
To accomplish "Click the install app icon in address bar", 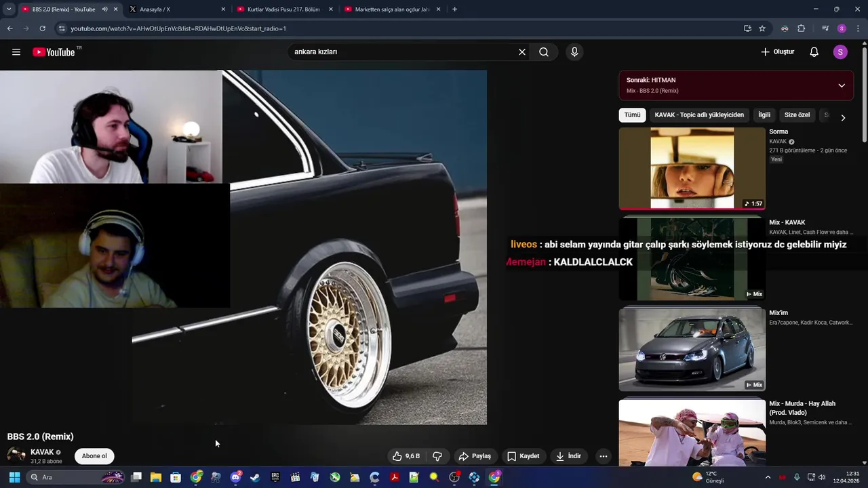I will pos(747,28).
